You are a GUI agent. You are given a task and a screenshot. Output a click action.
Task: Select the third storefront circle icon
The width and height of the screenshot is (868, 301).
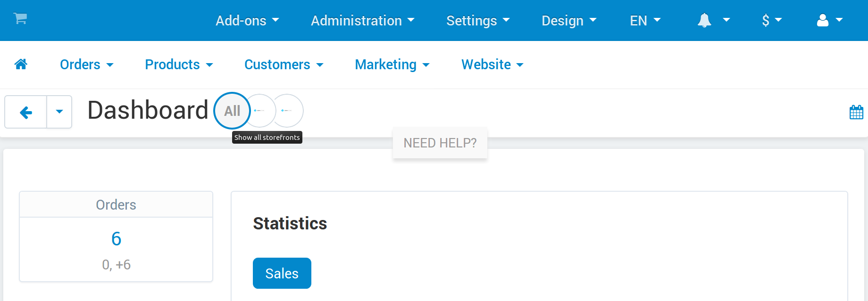point(287,111)
